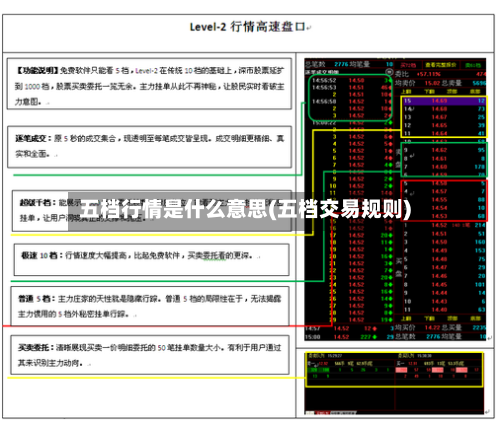Click the 14:56:52 trade entry at 14.50
The width and height of the screenshot is (500, 424).
coord(351,80)
